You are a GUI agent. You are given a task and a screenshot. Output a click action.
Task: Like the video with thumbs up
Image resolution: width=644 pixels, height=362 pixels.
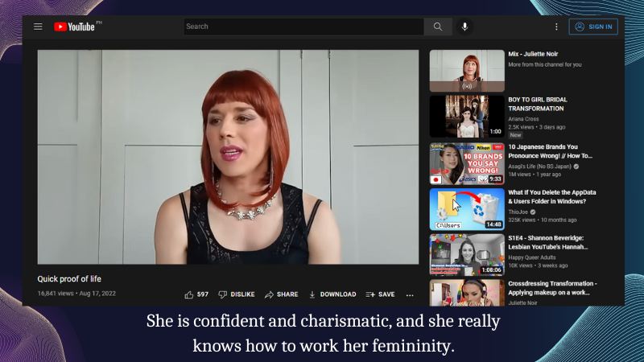click(x=196, y=294)
